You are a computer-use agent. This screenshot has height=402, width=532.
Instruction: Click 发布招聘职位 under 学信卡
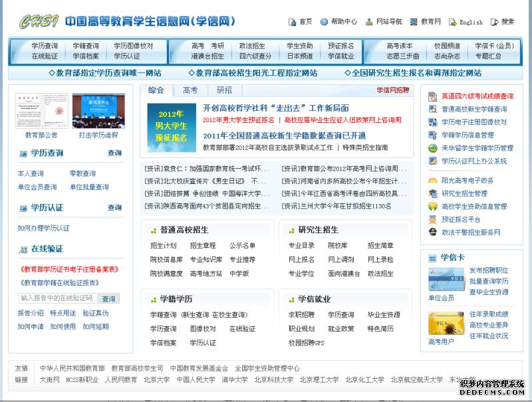click(x=489, y=270)
